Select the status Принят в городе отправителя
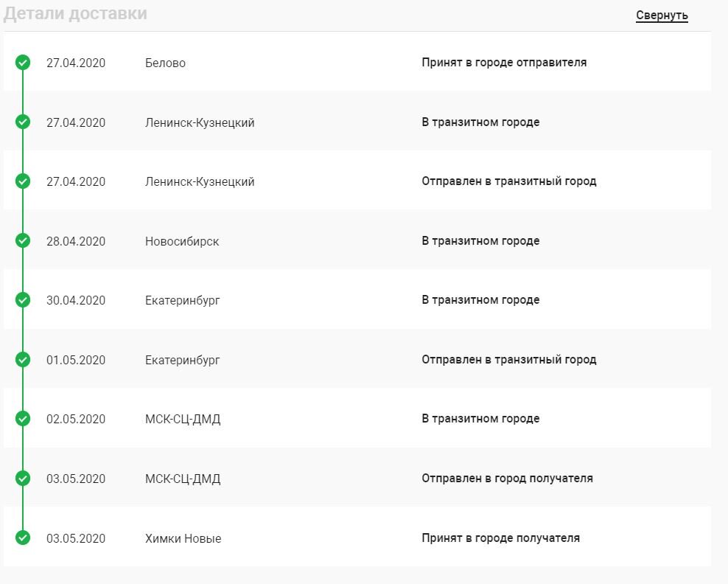The width and height of the screenshot is (728, 584). coord(505,62)
